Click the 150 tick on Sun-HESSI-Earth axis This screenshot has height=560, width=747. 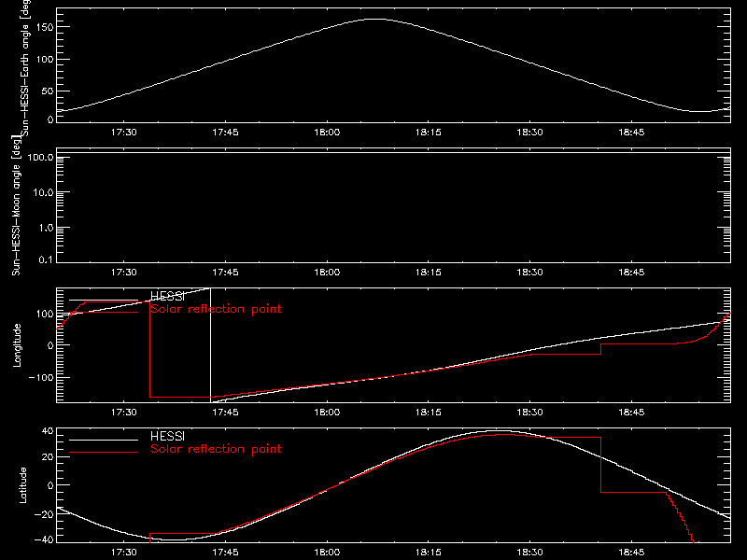coord(45,28)
